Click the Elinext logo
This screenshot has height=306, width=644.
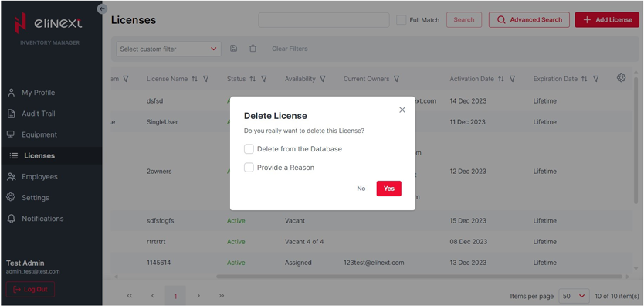(49, 23)
